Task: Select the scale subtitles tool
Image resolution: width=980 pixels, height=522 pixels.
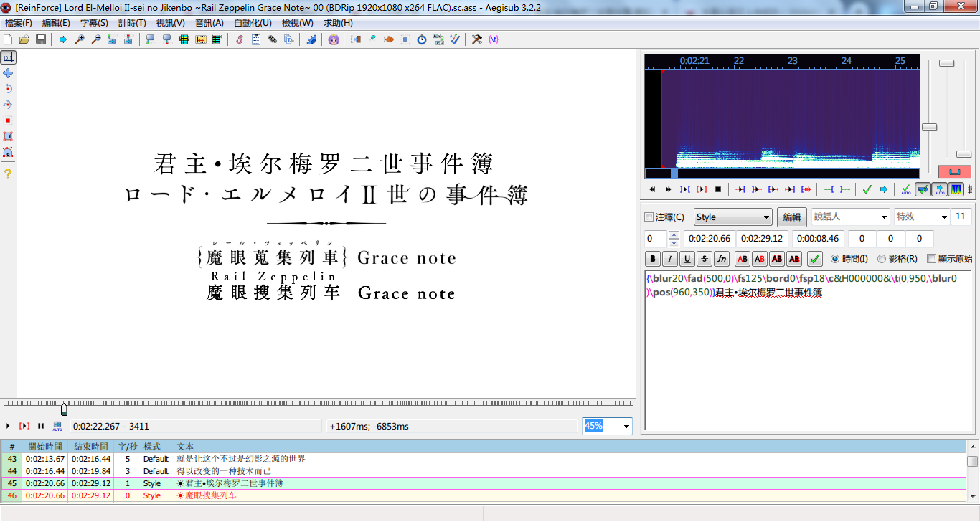Action: coord(8,120)
